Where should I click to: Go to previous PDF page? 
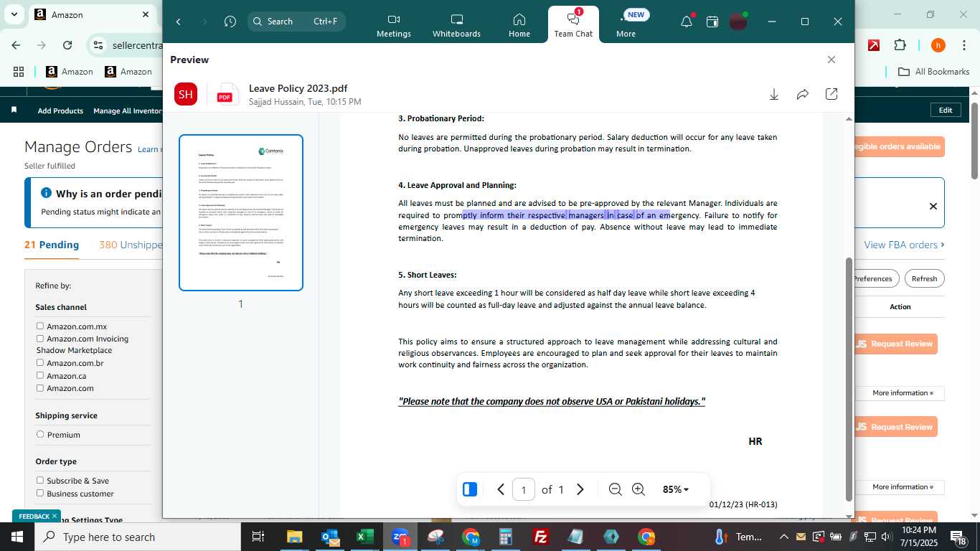point(501,489)
